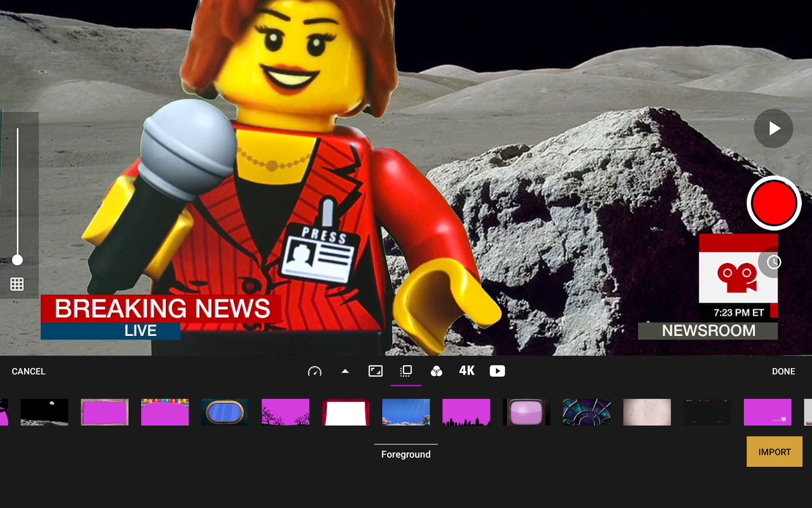812x508 pixels.
Task: Toggle the grid overlay icon
Action: point(17,284)
